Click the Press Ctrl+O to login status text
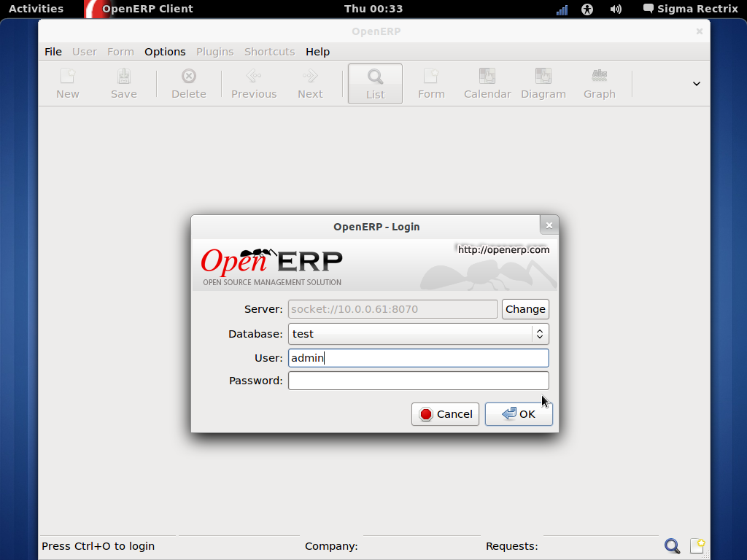 [x=98, y=546]
